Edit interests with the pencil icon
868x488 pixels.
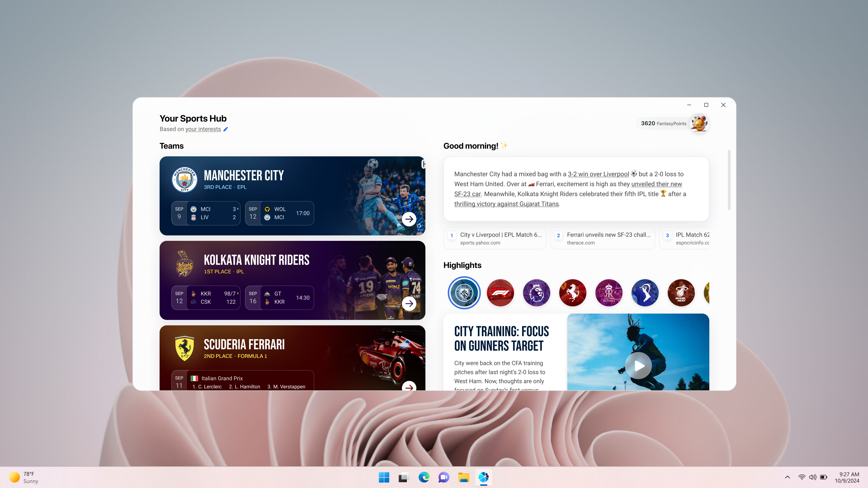pyautogui.click(x=226, y=129)
